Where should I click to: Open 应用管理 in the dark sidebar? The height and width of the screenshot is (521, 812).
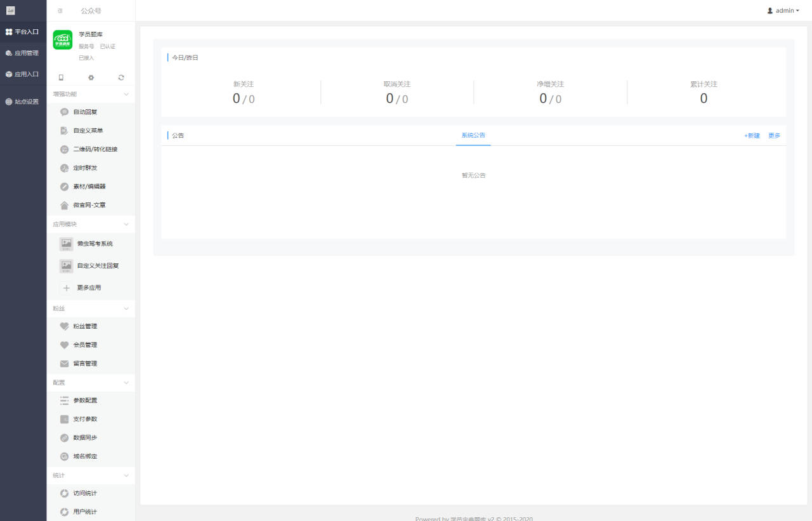pyautogui.click(x=23, y=53)
